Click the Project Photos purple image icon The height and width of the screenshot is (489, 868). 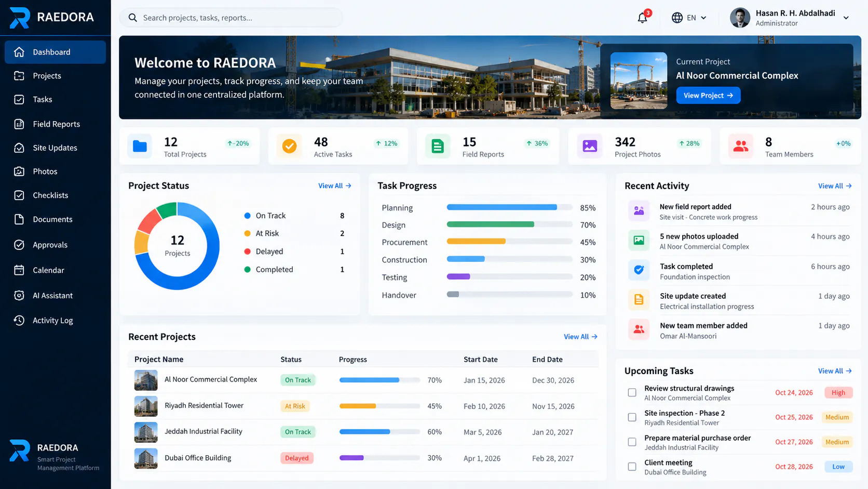[x=590, y=146]
